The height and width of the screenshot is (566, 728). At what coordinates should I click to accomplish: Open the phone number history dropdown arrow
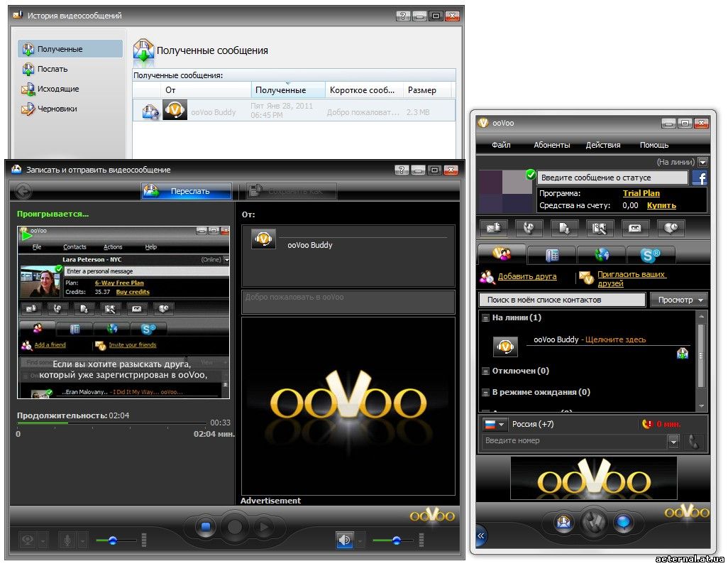(x=673, y=442)
